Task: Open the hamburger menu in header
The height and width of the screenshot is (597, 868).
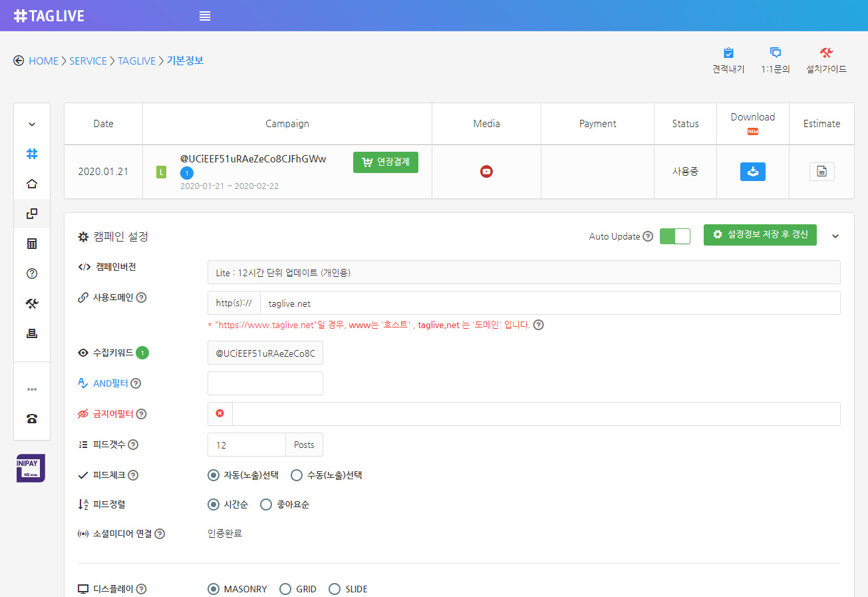Action: [x=205, y=16]
